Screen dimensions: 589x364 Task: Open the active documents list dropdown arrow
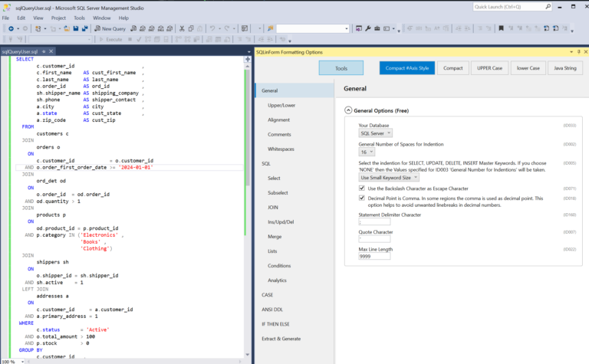coord(248,52)
